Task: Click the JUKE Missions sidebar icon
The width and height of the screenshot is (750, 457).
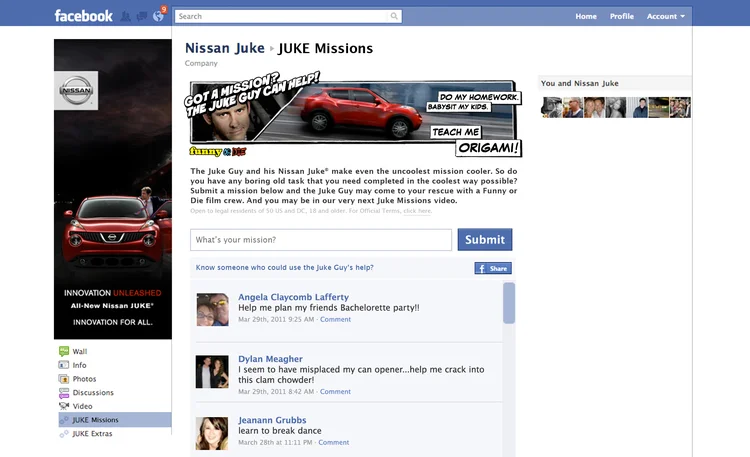Action: click(64, 420)
